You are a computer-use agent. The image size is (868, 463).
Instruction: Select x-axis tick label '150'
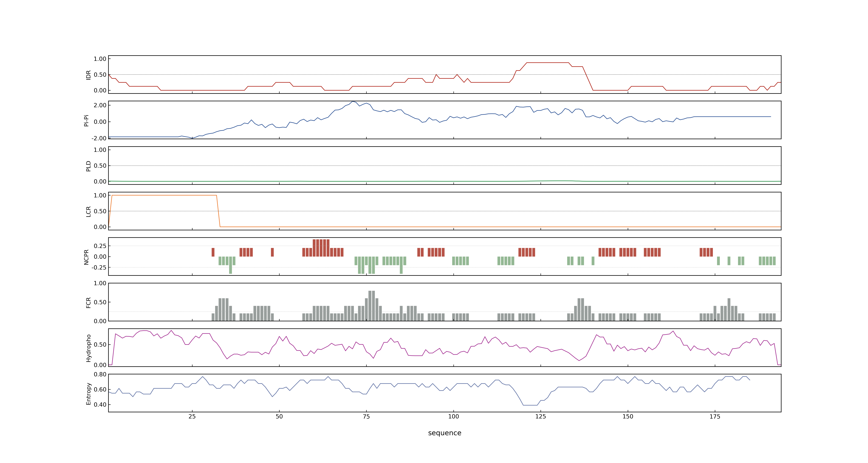pyautogui.click(x=628, y=416)
